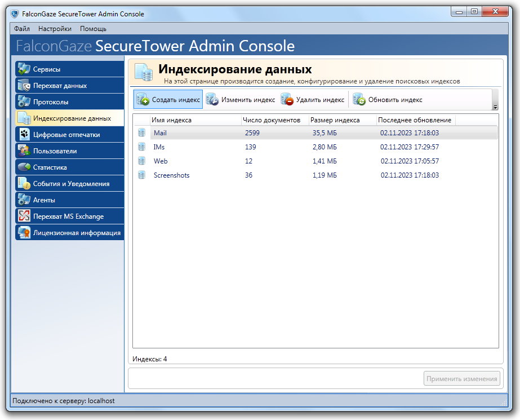The height and width of the screenshot is (420, 520).
Task: Select the Web index row
Action: tap(315, 161)
